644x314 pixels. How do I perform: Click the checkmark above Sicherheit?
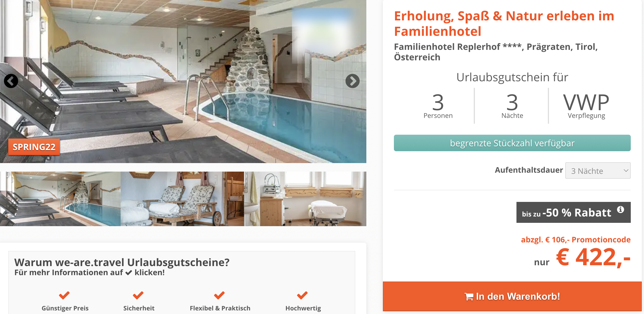[x=138, y=295]
